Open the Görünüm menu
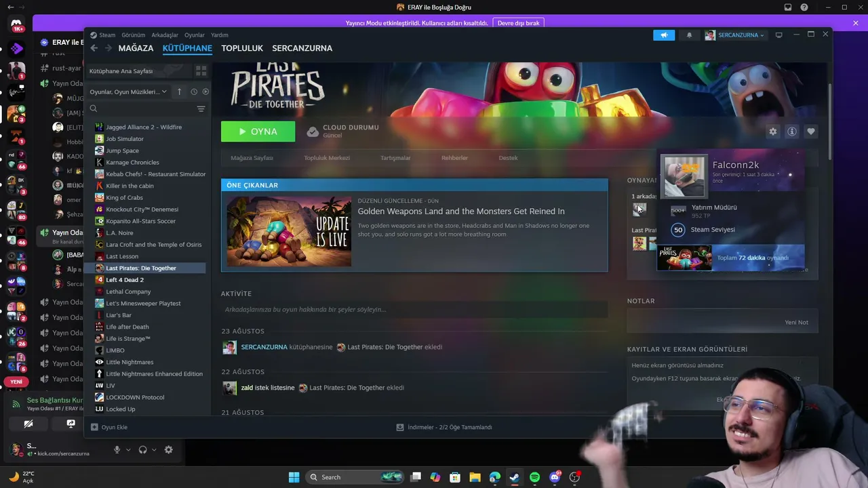 134,35
